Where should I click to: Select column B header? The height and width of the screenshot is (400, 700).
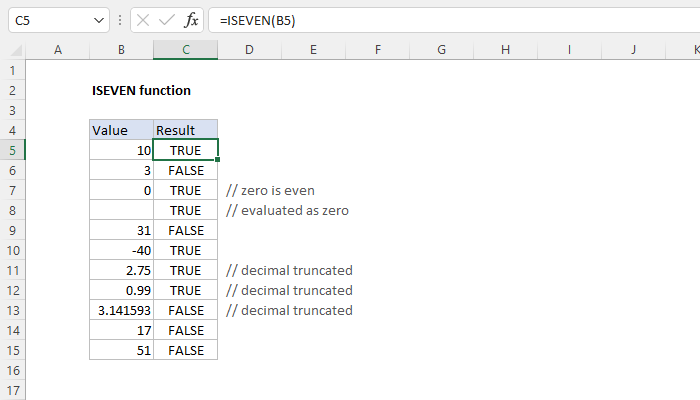click(x=121, y=50)
